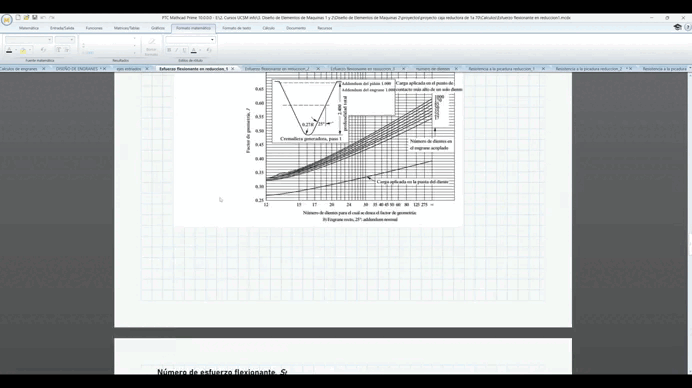Save the worksheet with the floppy icon
Viewport: 692px width, 388px height.
(x=34, y=18)
